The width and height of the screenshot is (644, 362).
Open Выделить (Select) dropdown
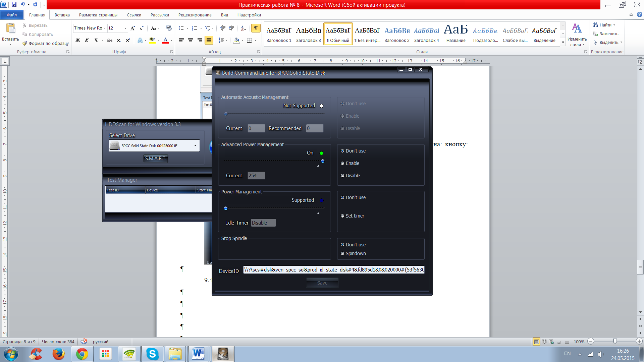pyautogui.click(x=607, y=42)
